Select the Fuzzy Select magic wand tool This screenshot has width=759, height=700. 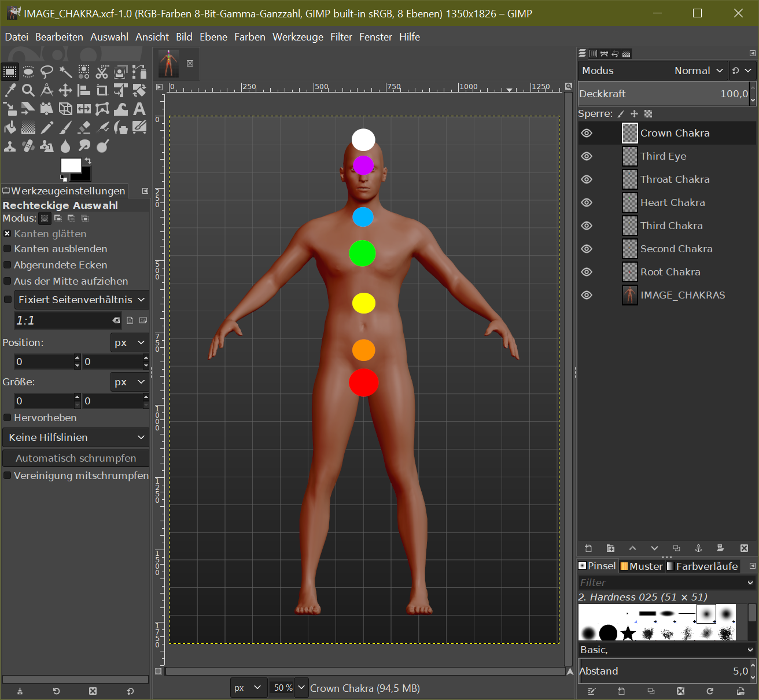click(x=65, y=72)
